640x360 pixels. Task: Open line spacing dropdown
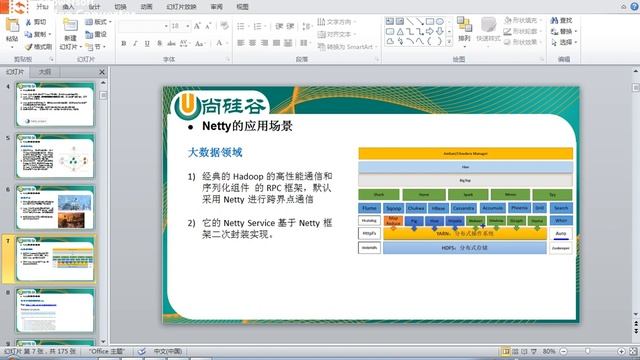306,26
